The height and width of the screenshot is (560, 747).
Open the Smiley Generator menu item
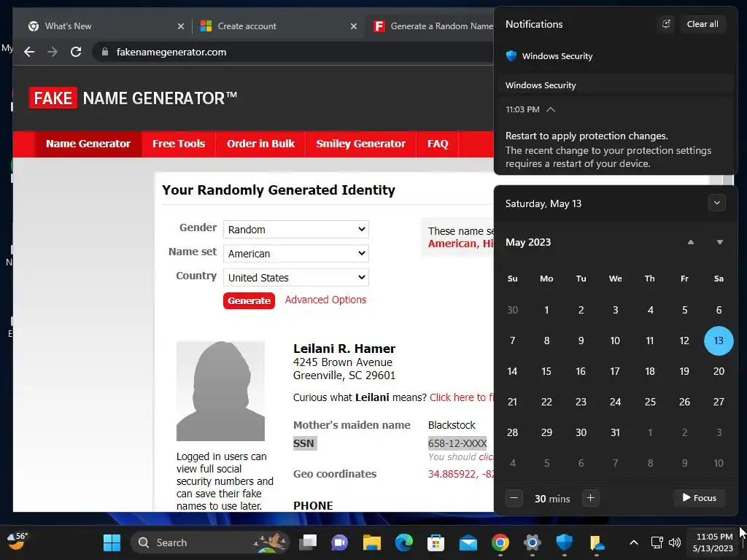coord(360,144)
